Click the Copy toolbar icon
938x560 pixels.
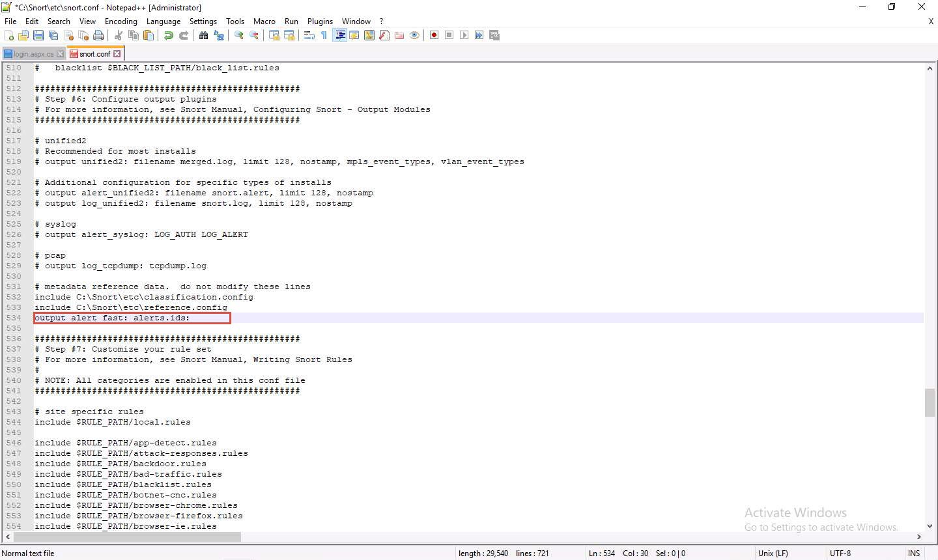point(134,35)
